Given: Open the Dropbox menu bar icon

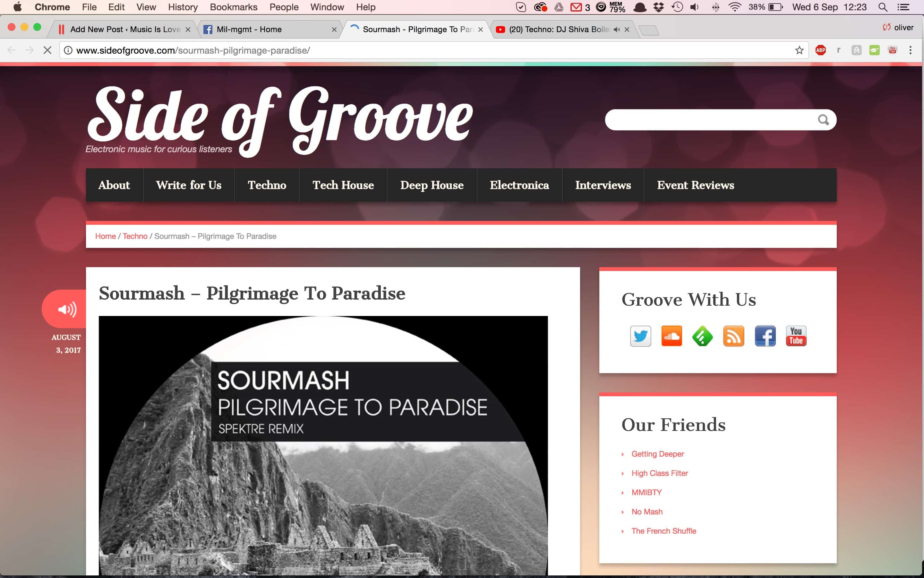Looking at the screenshot, I should tap(659, 7).
